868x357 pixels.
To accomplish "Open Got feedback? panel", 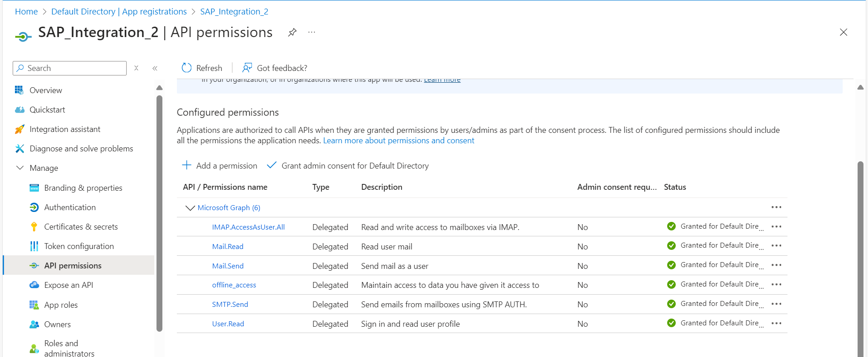I will click(x=275, y=68).
